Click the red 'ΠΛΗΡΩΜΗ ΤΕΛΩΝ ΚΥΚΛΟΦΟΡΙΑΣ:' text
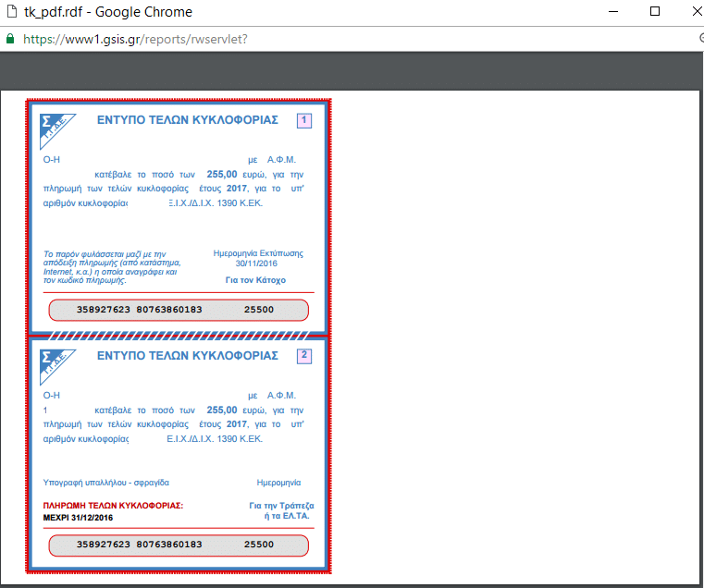Viewport: 704px width, 588px height. click(x=114, y=506)
